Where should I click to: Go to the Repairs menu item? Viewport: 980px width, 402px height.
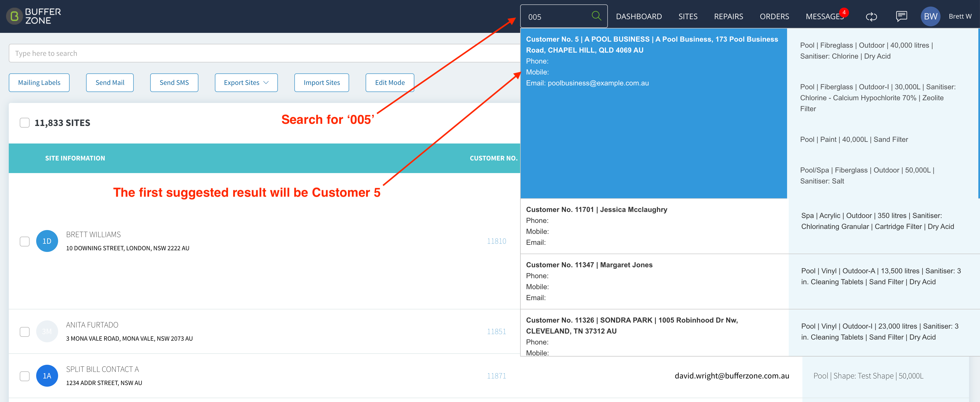728,16
